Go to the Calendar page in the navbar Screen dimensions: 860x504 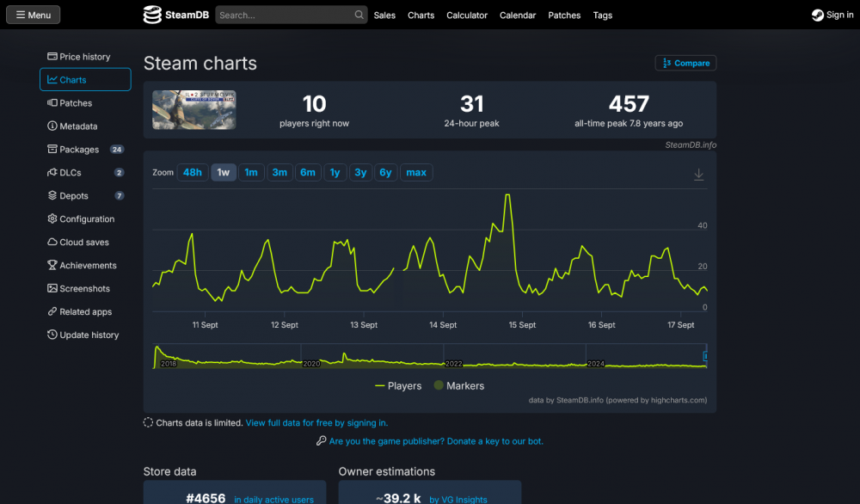(518, 15)
